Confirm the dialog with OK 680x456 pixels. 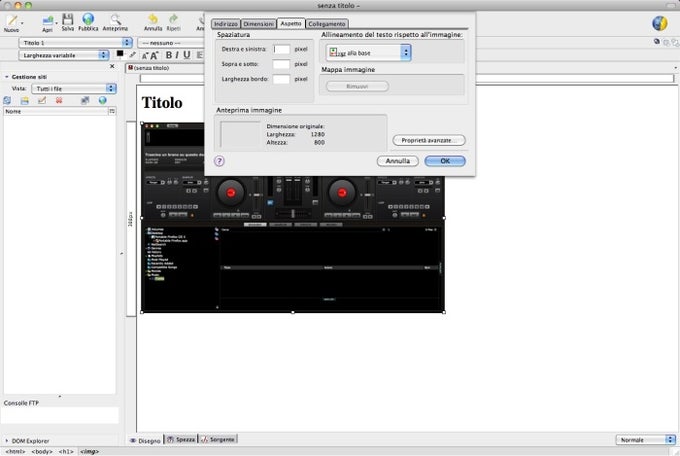pyautogui.click(x=445, y=161)
